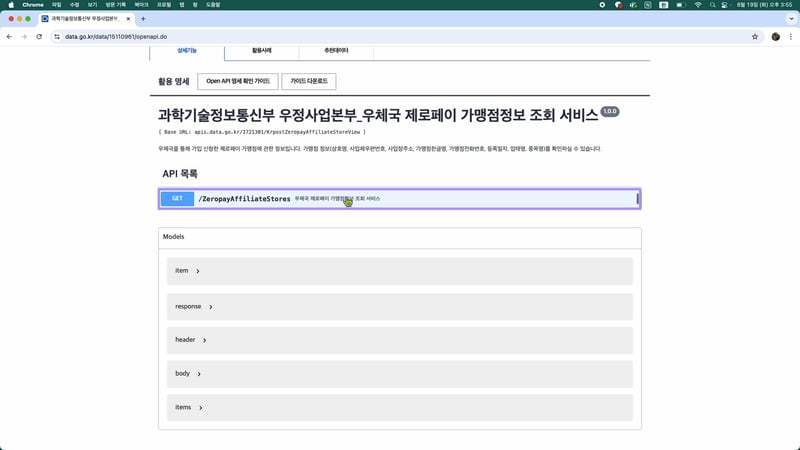Image resolution: width=800 pixels, height=450 pixels.
Task: Open a new tab with the plus icon
Action: [143, 19]
